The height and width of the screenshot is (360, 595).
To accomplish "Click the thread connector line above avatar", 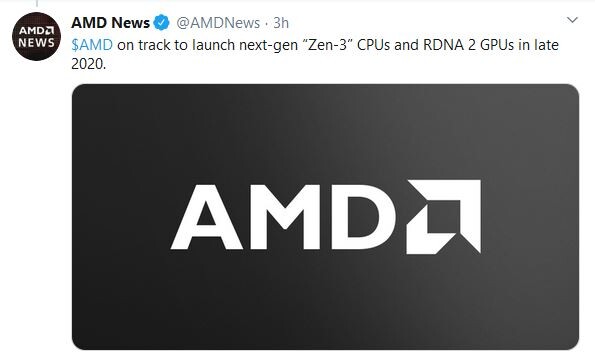I will (37, 3).
